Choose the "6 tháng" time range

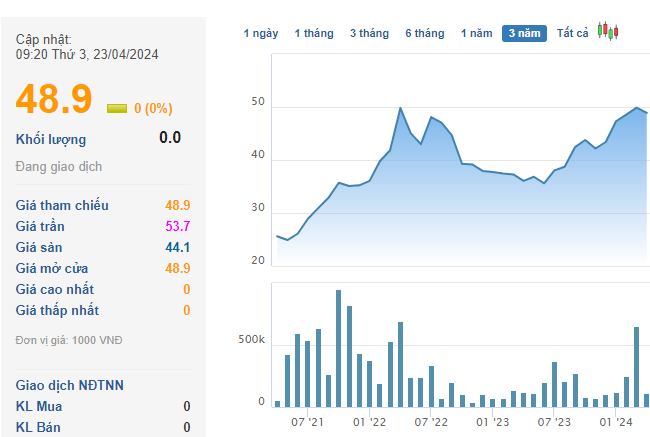click(x=425, y=33)
